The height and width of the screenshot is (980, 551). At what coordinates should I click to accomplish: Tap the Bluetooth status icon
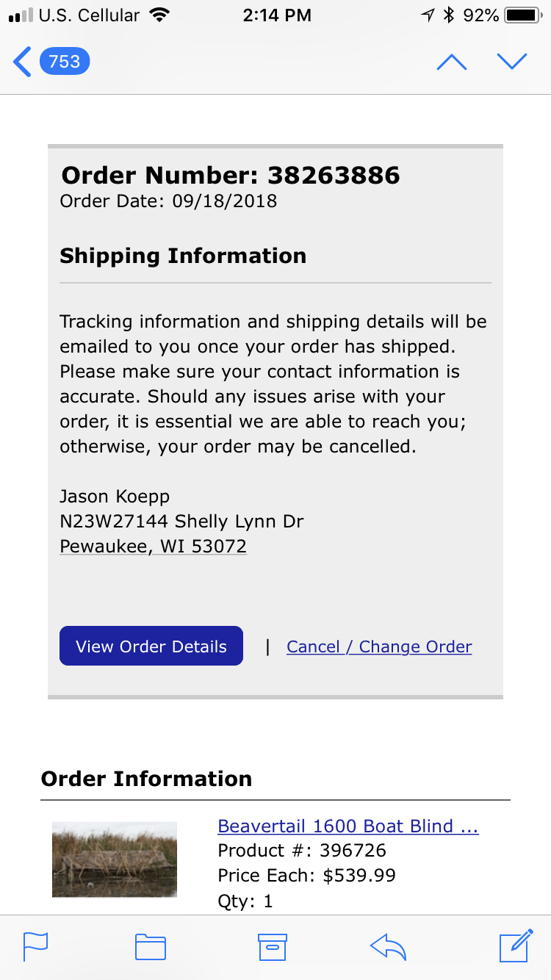[449, 15]
